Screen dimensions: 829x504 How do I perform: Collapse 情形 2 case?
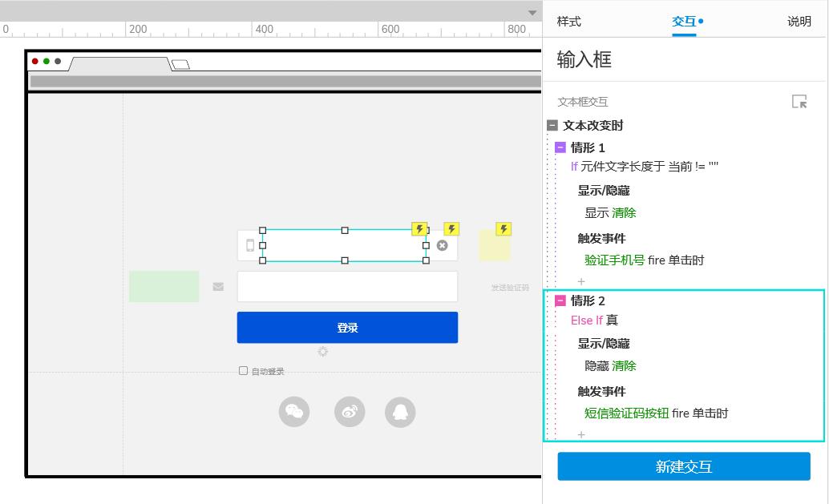point(560,300)
